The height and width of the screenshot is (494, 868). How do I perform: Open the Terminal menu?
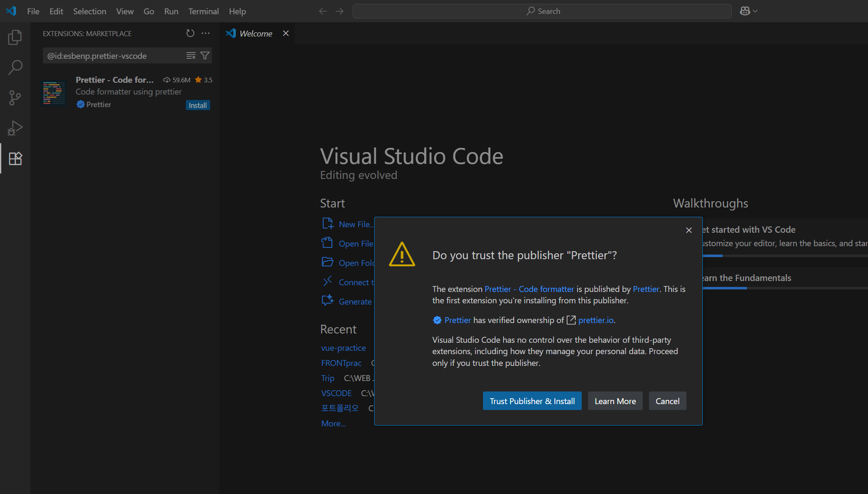(x=203, y=11)
